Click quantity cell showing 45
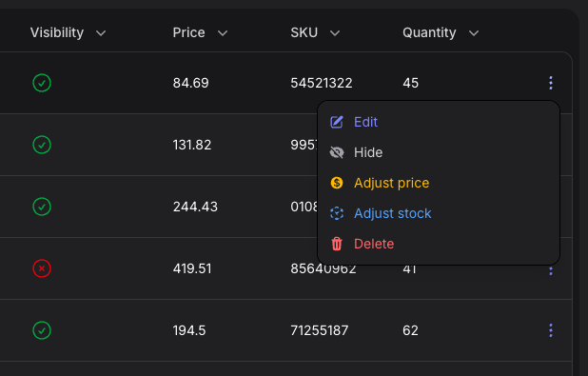 (x=411, y=83)
